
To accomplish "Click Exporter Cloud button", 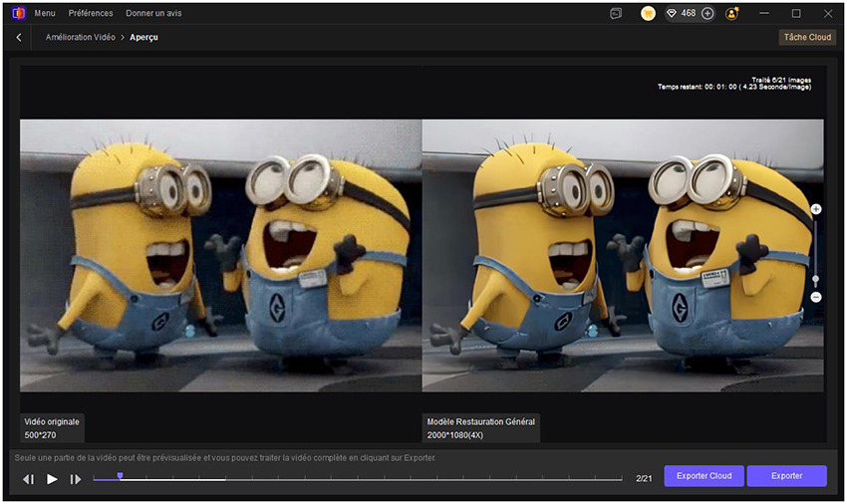I will click(x=704, y=476).
